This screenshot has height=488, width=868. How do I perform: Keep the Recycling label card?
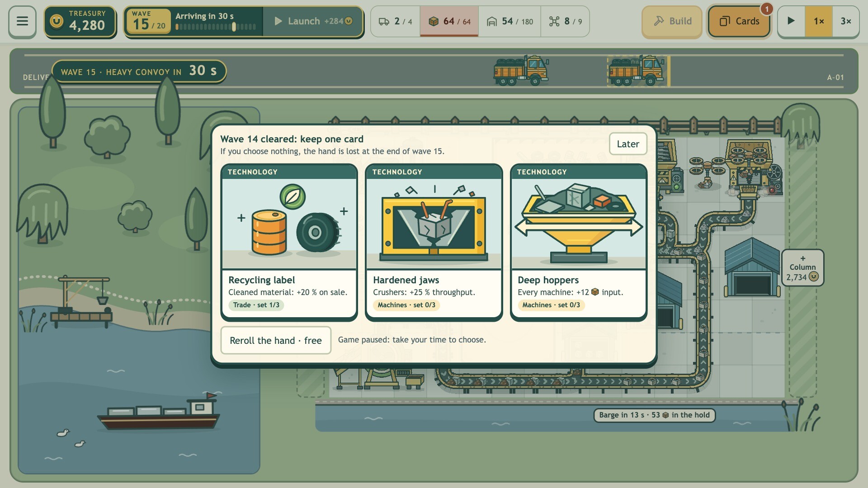click(x=289, y=242)
